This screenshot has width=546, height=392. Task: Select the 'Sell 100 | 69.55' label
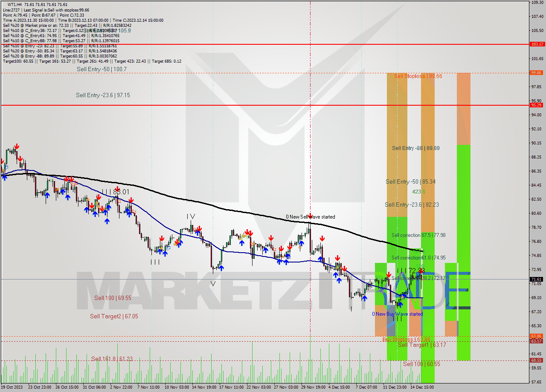(113, 298)
